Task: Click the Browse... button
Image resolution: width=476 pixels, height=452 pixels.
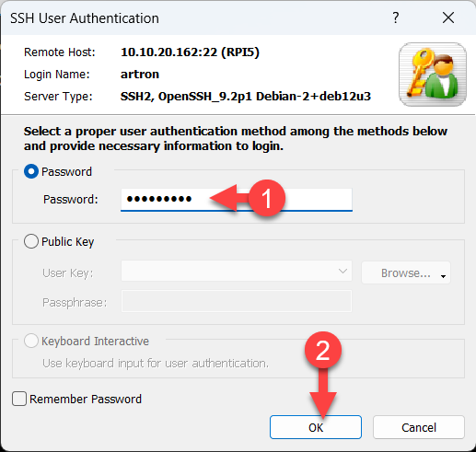Action: (406, 272)
